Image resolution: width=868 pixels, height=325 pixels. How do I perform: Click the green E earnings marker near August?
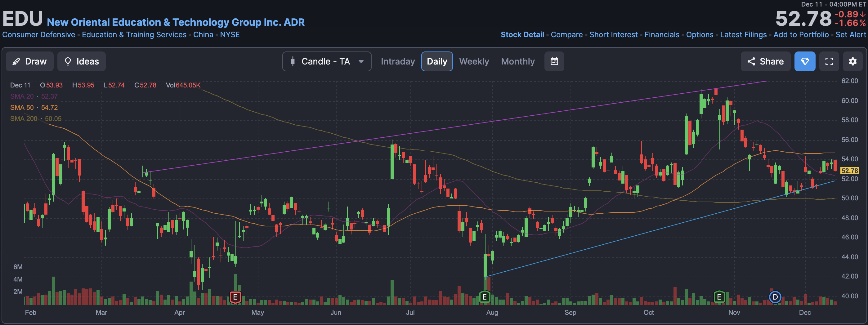pos(484,297)
